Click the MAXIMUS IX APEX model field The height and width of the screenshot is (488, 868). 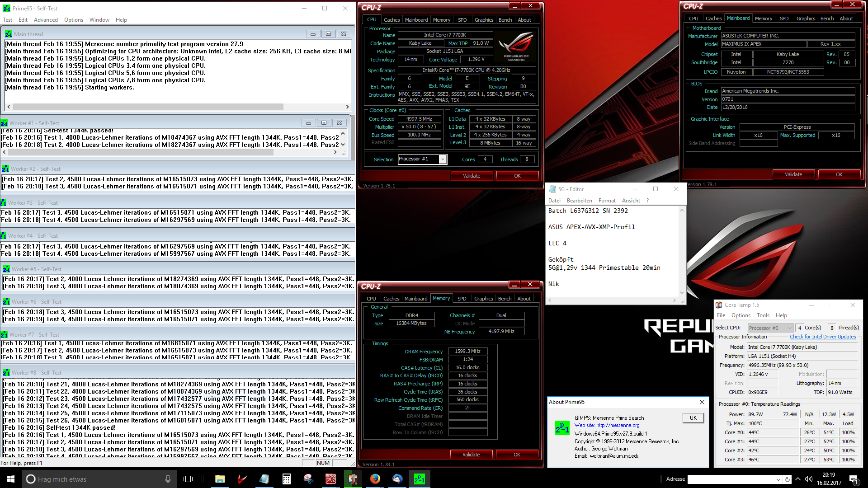click(764, 44)
